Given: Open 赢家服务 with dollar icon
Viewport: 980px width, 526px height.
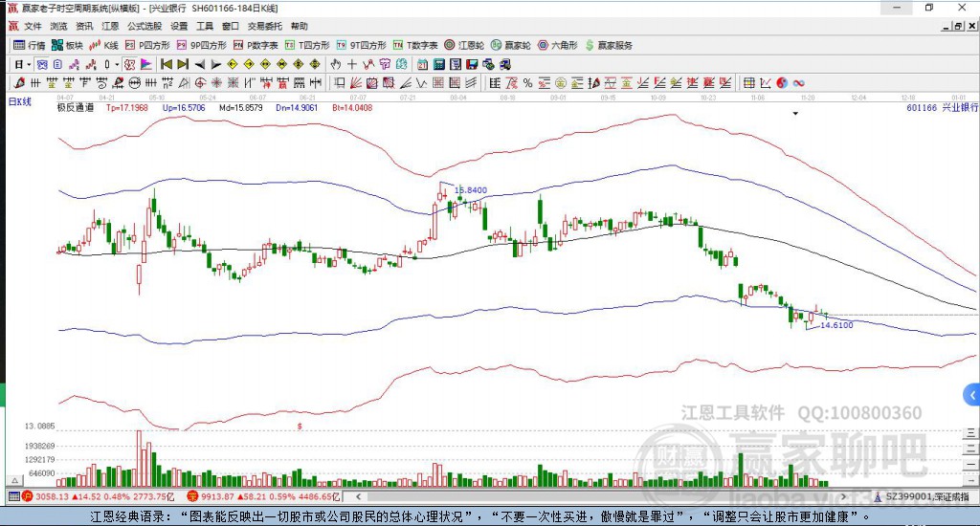Looking at the screenshot, I should coord(609,45).
